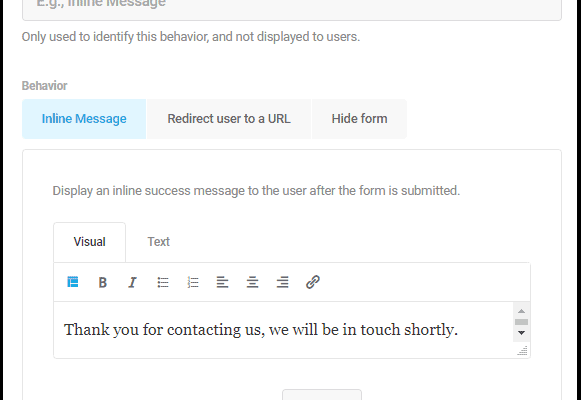Viewport: 581px width, 400px height.
Task: Click the editor scrollbar thumb
Action: coord(521,322)
